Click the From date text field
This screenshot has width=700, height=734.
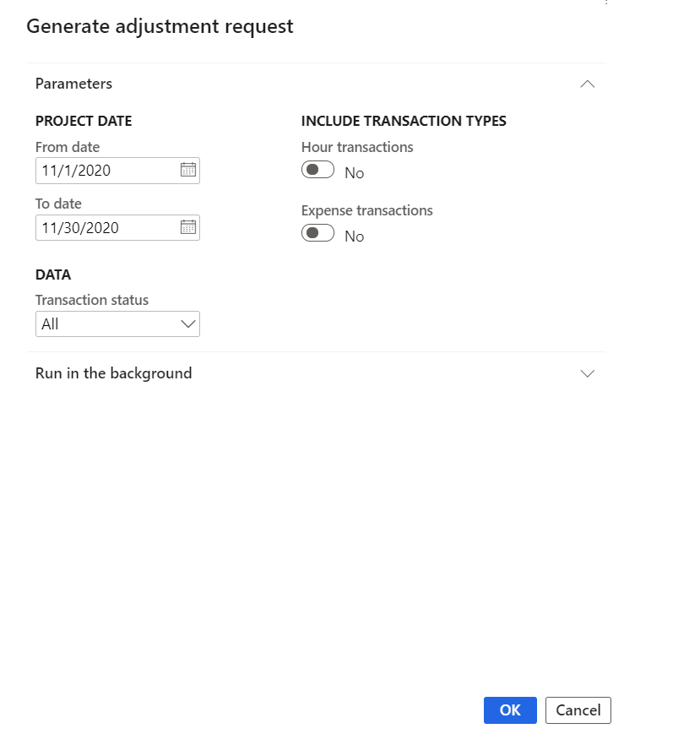tap(106, 171)
